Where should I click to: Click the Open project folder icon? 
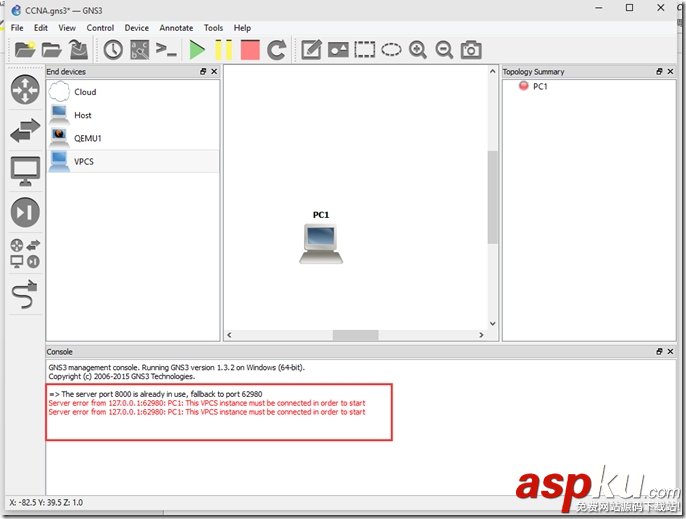[52, 49]
